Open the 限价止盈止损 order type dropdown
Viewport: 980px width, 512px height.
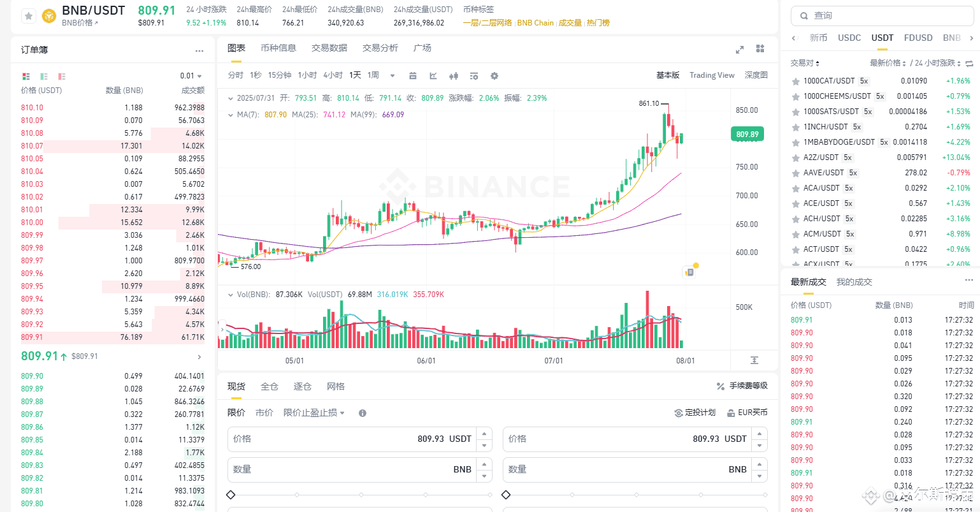314,413
